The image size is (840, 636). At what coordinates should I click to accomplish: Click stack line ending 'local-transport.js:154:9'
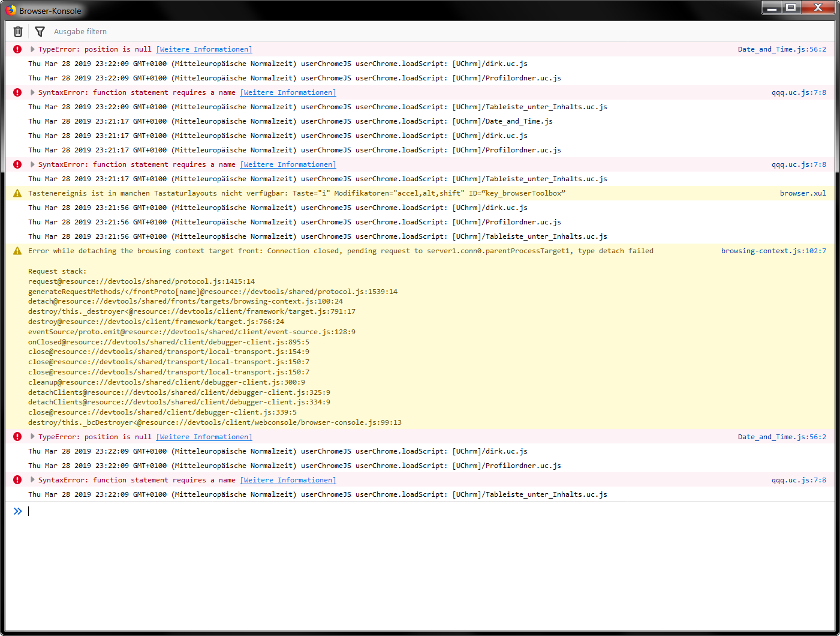169,352
